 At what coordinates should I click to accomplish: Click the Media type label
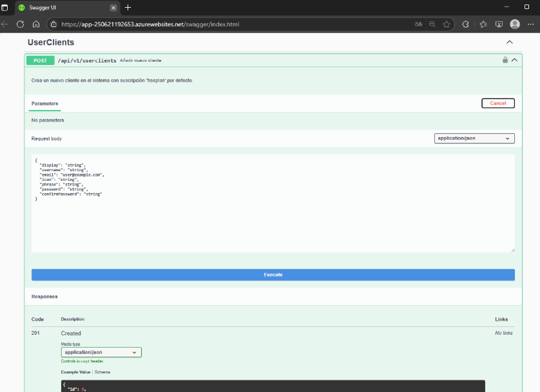(x=70, y=344)
